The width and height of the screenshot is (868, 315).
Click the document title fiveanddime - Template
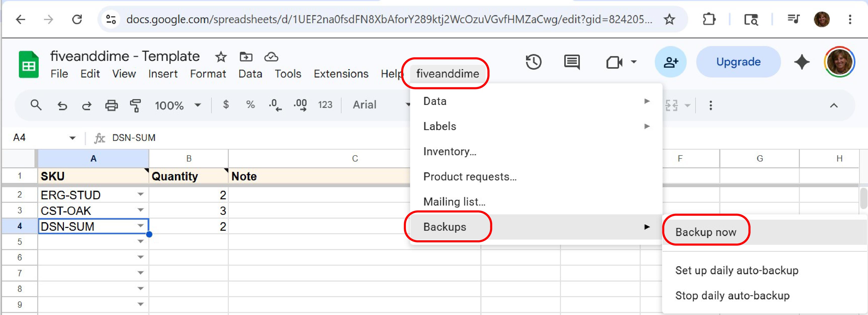125,56
